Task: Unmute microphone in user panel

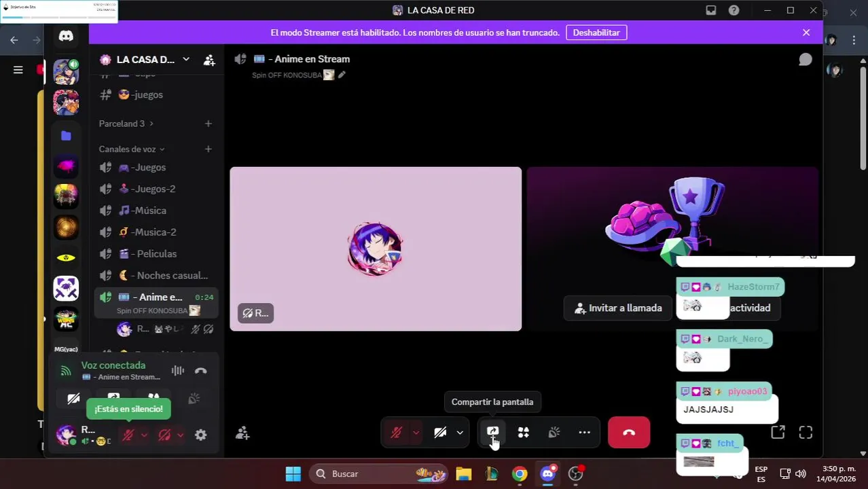Action: (x=128, y=435)
